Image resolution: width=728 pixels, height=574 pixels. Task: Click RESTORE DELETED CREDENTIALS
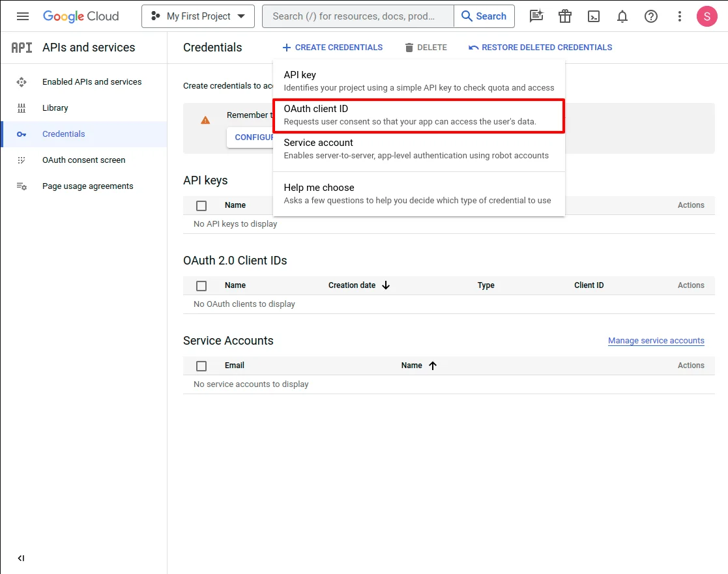tap(540, 48)
